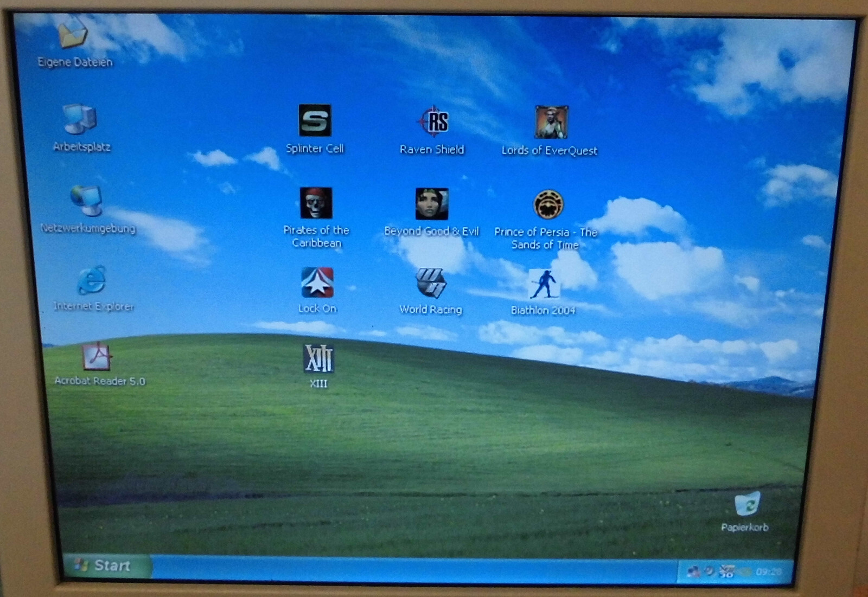The height and width of the screenshot is (597, 868).
Task: Select the Papierkorb recycle bin icon
Action: coord(747,504)
